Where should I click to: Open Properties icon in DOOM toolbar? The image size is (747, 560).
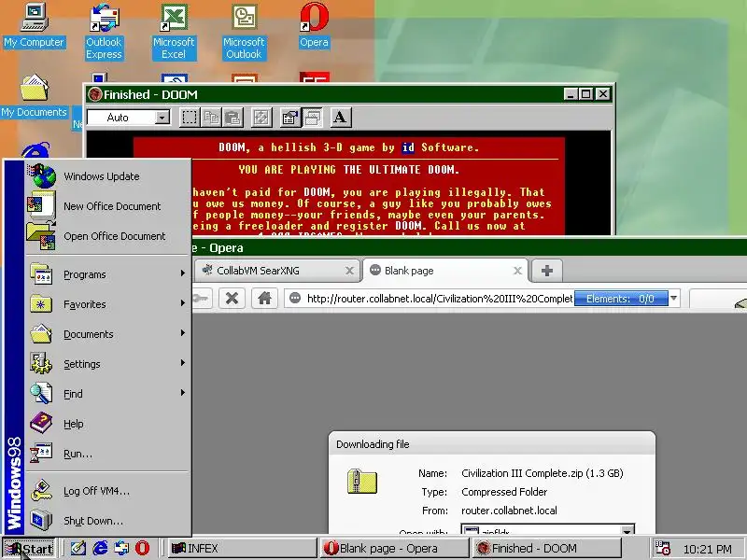pos(290,118)
